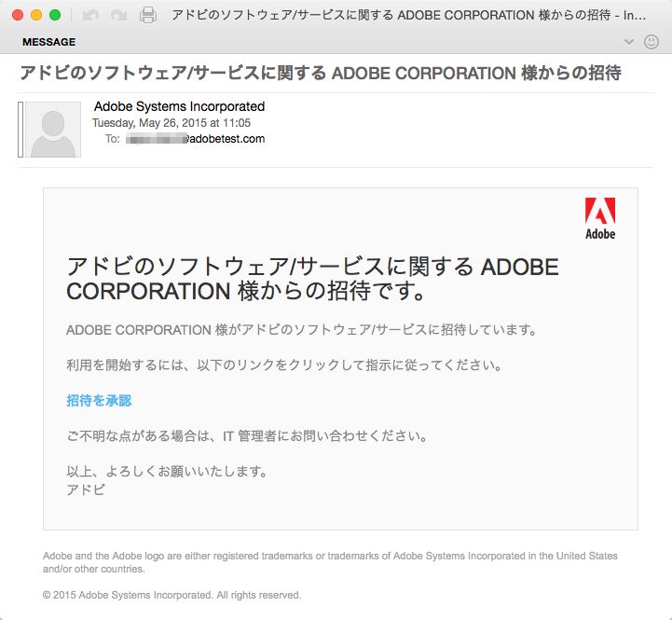
Task: Minimize the message window
Action: click(36, 15)
